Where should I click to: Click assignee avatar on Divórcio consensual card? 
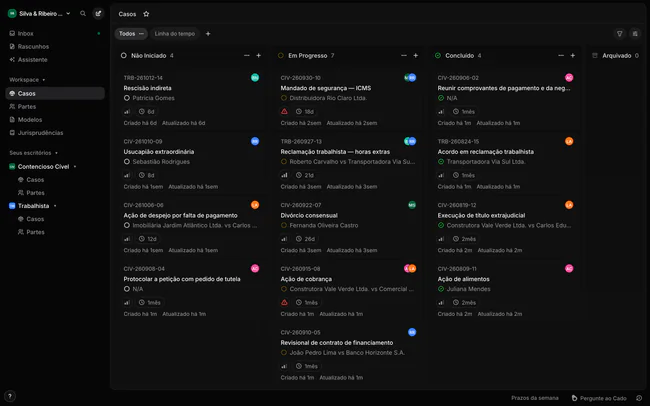pos(412,205)
